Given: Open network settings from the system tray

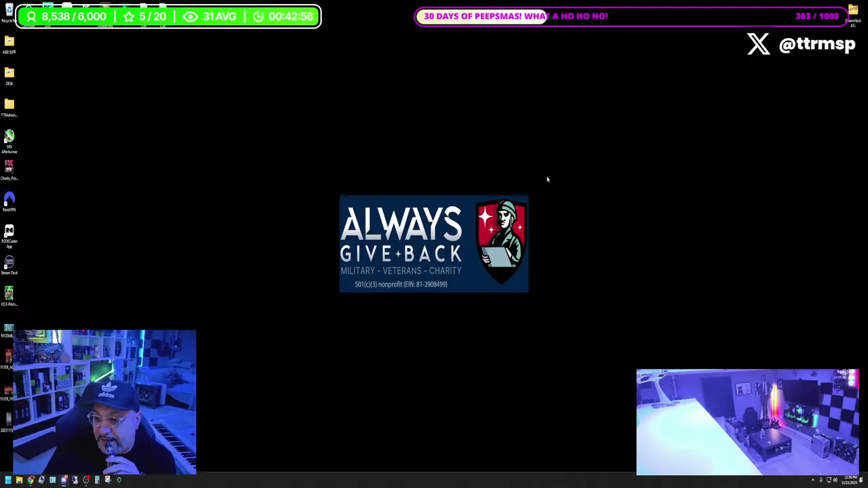Looking at the screenshot, I should tap(829, 480).
